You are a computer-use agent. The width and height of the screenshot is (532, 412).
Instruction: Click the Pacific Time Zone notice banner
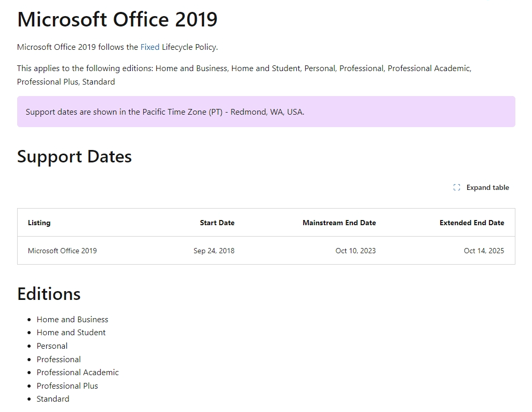pos(266,112)
